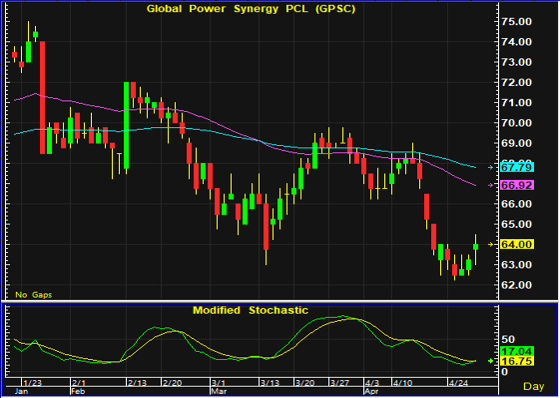The height and width of the screenshot is (398, 560).
Task: Click the 4/10 date marker
Action: click(x=402, y=383)
